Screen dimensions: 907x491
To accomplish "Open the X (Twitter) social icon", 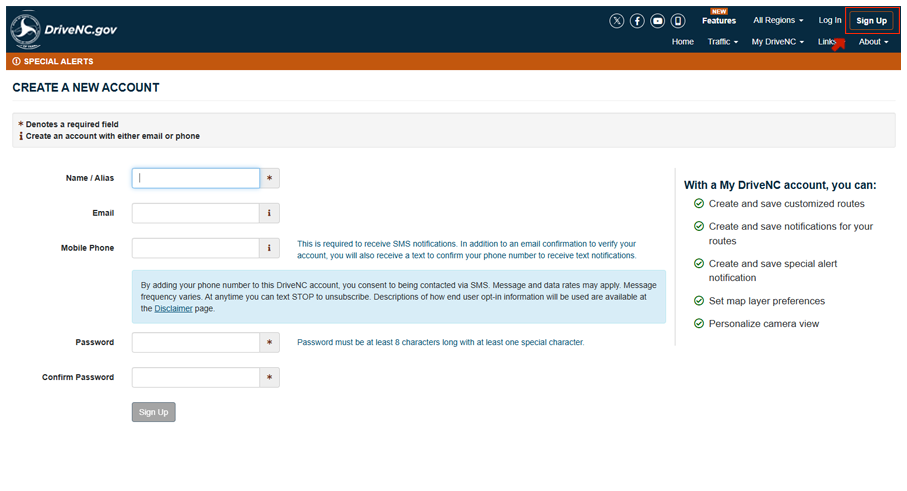I will point(617,21).
